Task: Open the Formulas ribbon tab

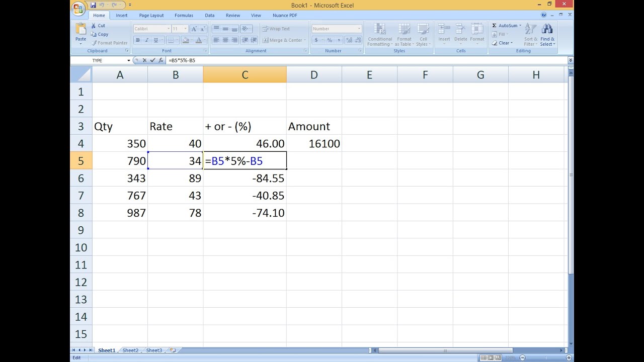Action: coord(184,16)
